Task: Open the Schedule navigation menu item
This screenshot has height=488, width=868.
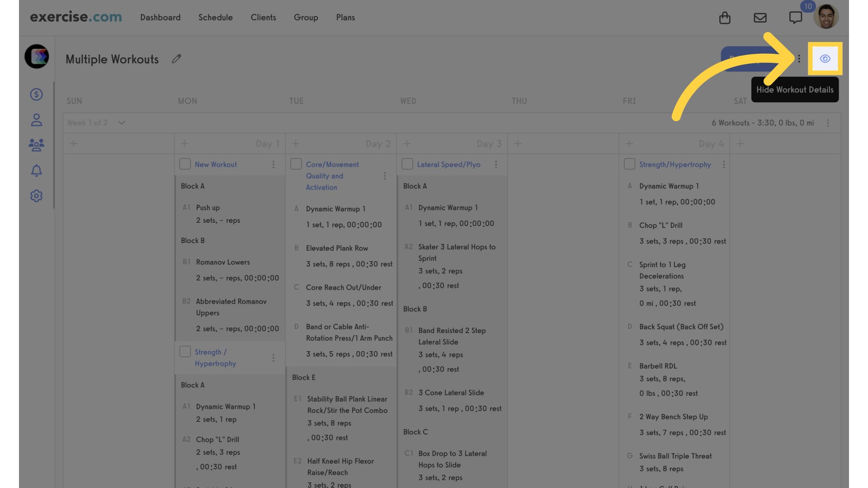Action: click(x=215, y=17)
